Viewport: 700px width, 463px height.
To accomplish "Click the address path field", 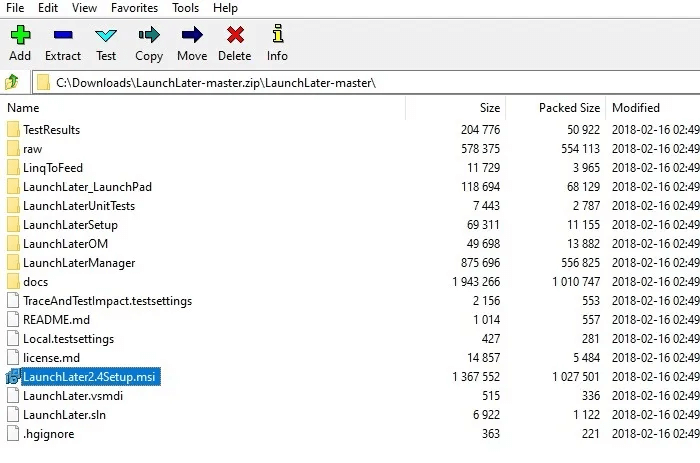I will 366,83.
